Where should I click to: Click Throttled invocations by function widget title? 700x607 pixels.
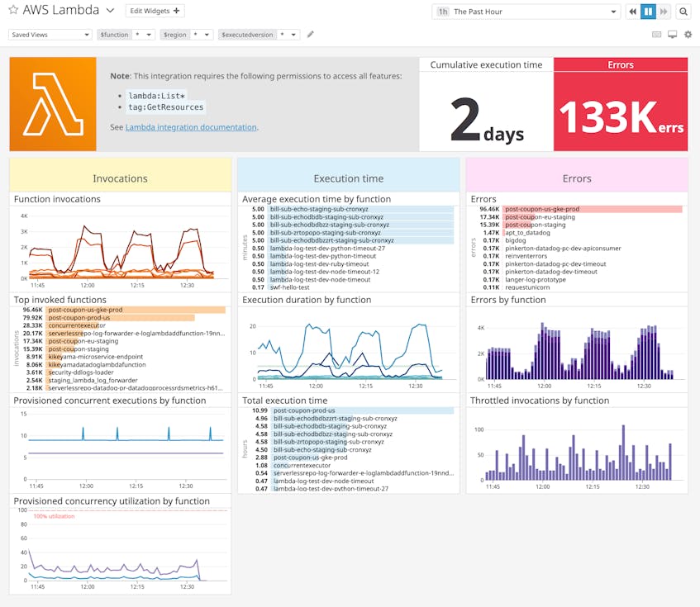pyautogui.click(x=540, y=401)
